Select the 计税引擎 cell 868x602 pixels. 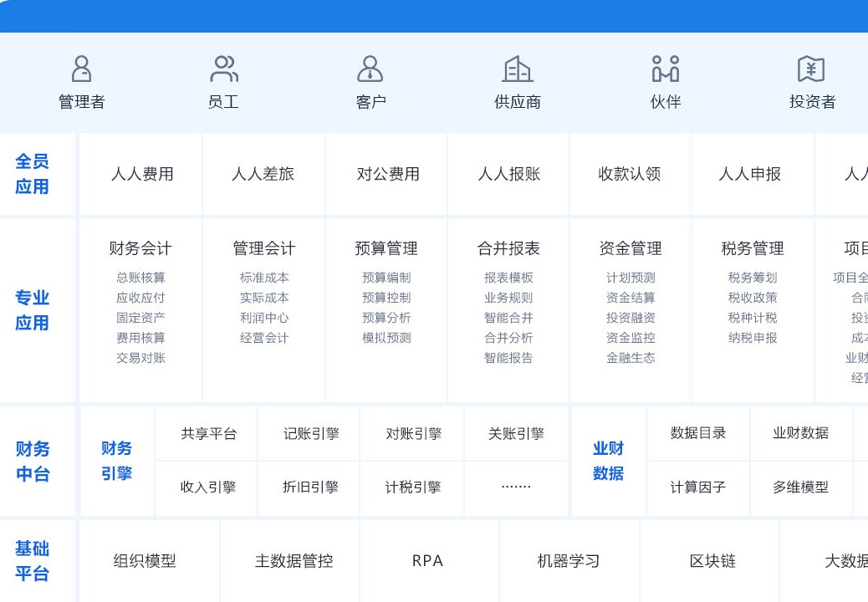[413, 487]
